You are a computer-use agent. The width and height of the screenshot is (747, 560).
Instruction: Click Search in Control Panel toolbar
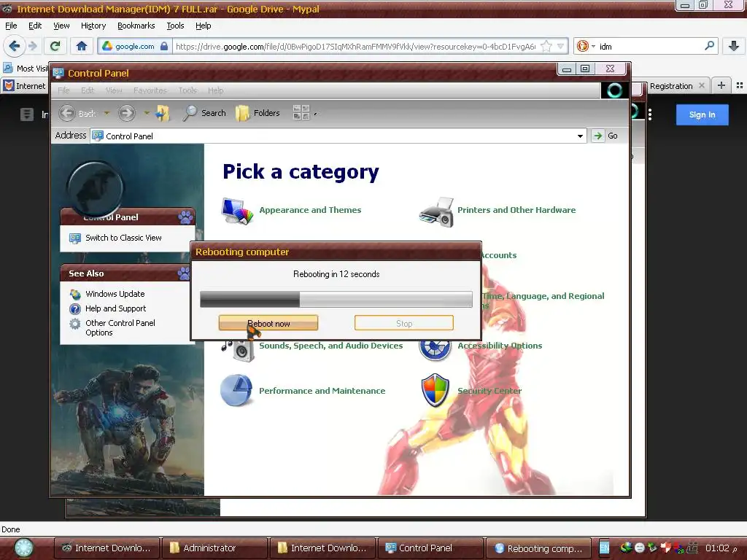(x=204, y=113)
